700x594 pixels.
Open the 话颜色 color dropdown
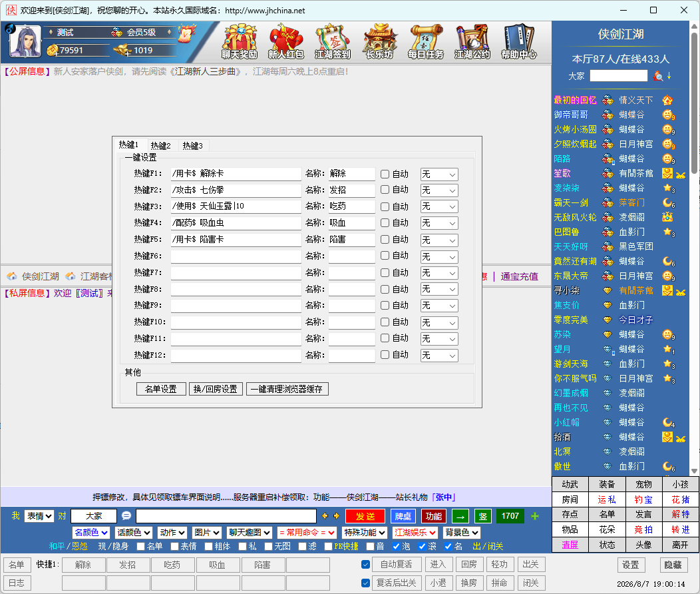134,532
